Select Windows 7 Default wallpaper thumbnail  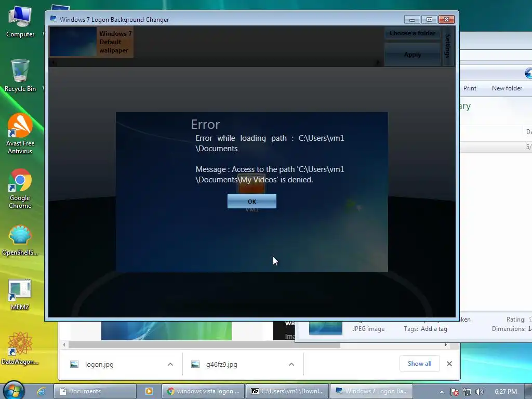click(91, 42)
